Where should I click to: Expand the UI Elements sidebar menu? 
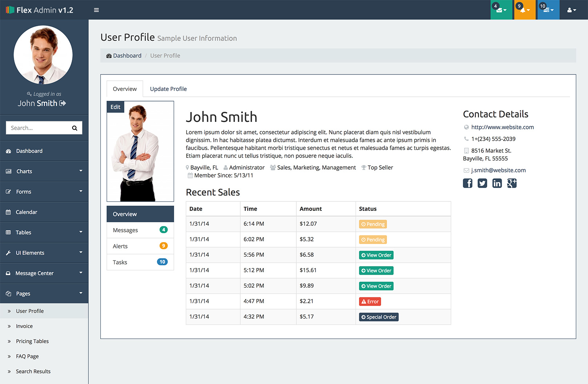coord(44,253)
